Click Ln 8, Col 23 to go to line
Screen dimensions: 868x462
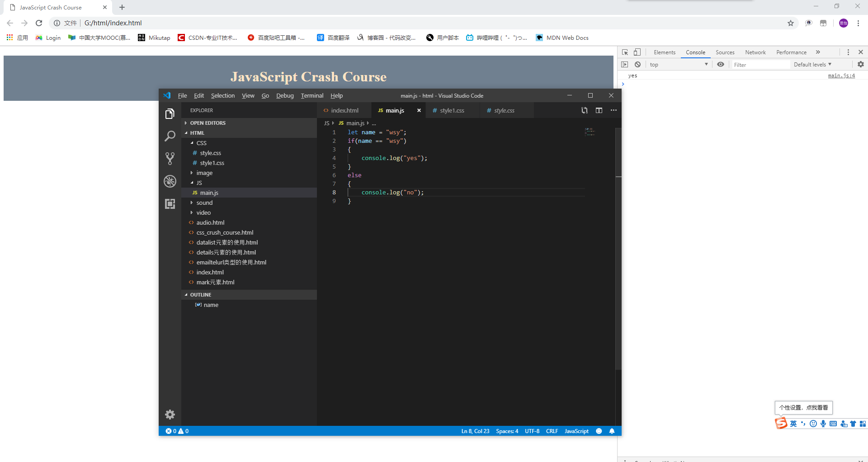pyautogui.click(x=475, y=431)
